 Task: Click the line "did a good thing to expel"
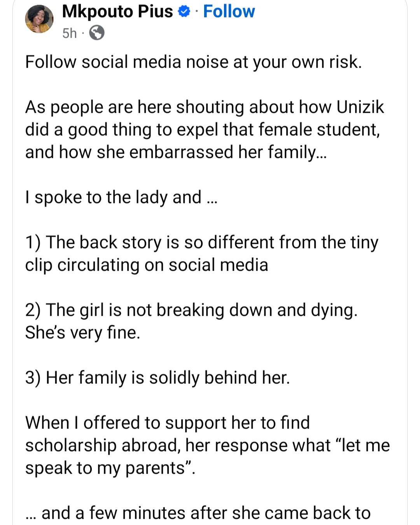tap(202, 130)
